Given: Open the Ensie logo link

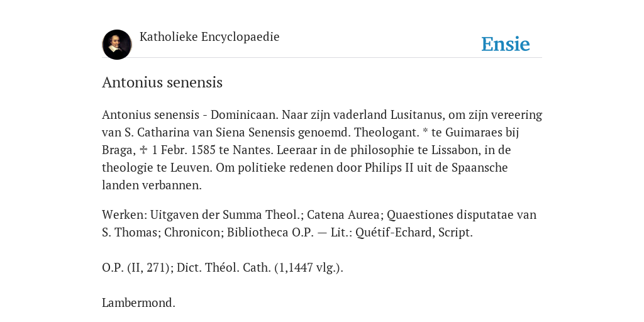Looking at the screenshot, I should 506,44.
